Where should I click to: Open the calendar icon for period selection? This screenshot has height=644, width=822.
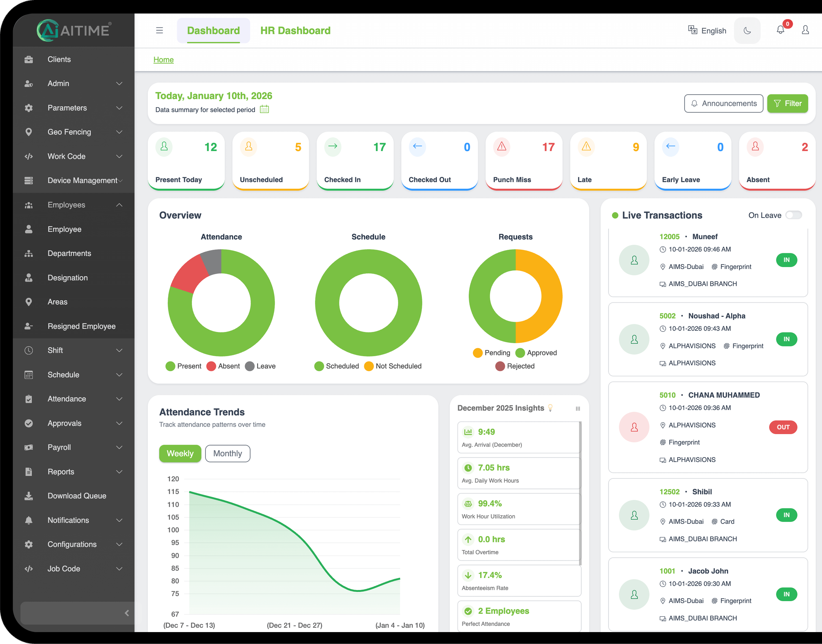(264, 109)
